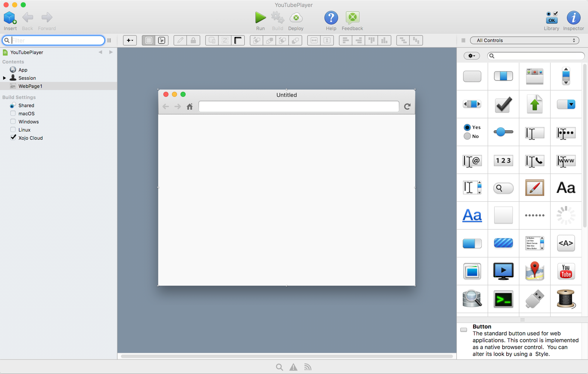Select the map viewer pin control

534,271
